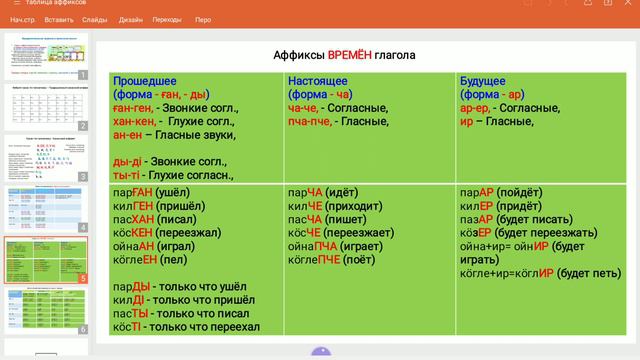Select slide 3 thumbnail
The height and width of the screenshot is (360, 640).
46,158
